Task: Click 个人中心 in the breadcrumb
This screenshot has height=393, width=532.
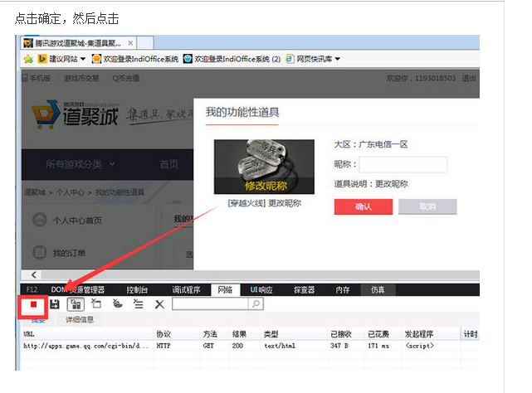Action: tap(70, 192)
